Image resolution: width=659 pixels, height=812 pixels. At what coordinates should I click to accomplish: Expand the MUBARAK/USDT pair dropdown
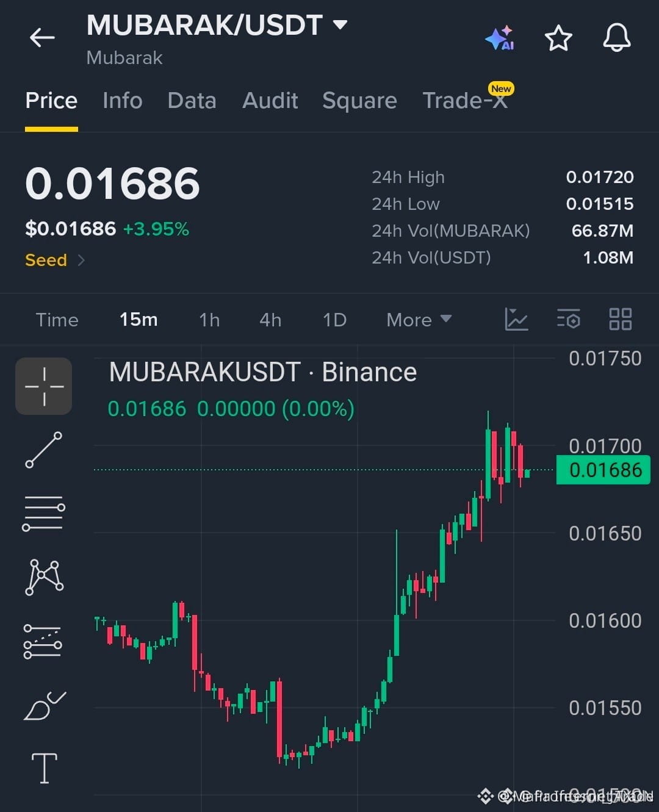[x=340, y=25]
